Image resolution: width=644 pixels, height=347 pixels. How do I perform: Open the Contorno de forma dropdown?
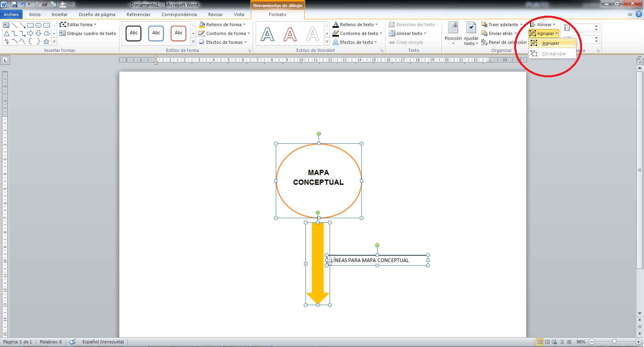tap(224, 33)
